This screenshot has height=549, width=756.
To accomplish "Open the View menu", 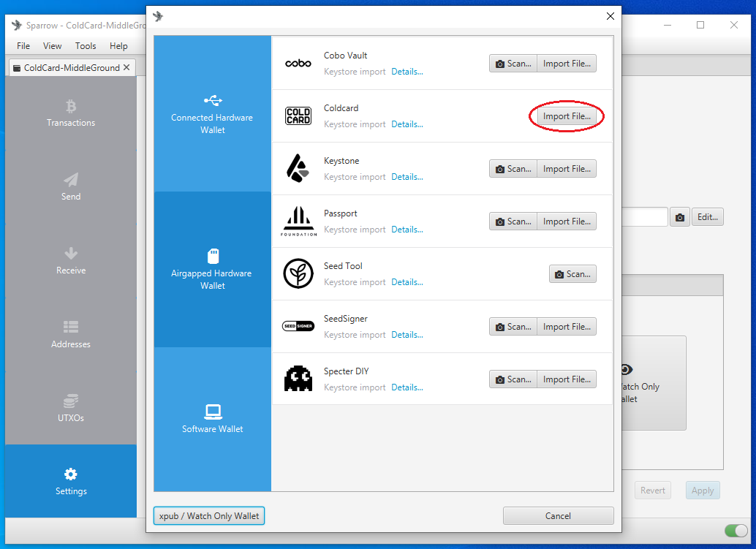I will [x=52, y=46].
